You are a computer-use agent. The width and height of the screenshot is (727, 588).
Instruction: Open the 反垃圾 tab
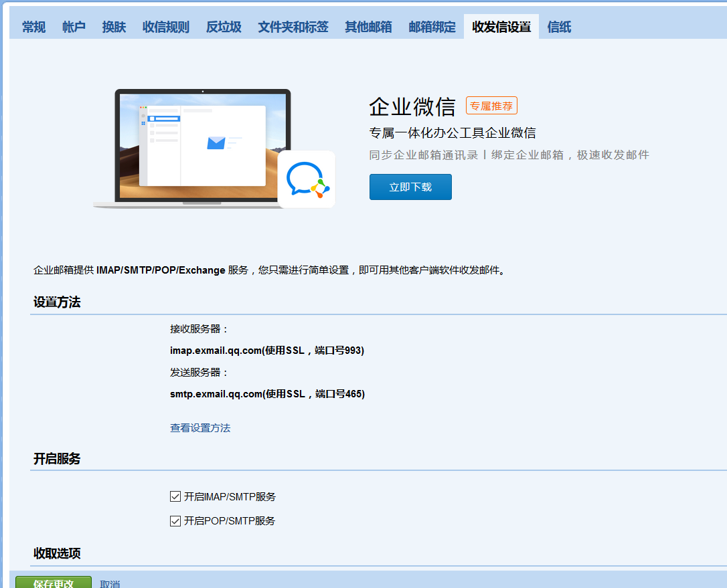(224, 27)
